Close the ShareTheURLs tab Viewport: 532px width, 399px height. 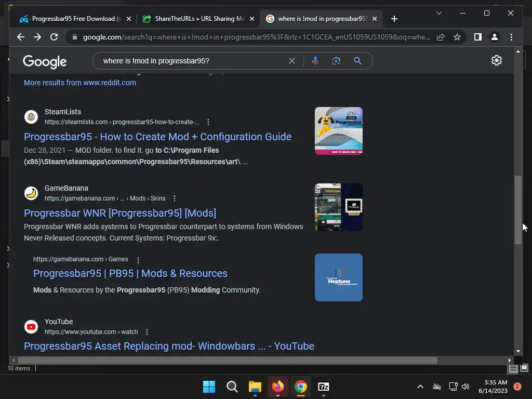click(252, 19)
